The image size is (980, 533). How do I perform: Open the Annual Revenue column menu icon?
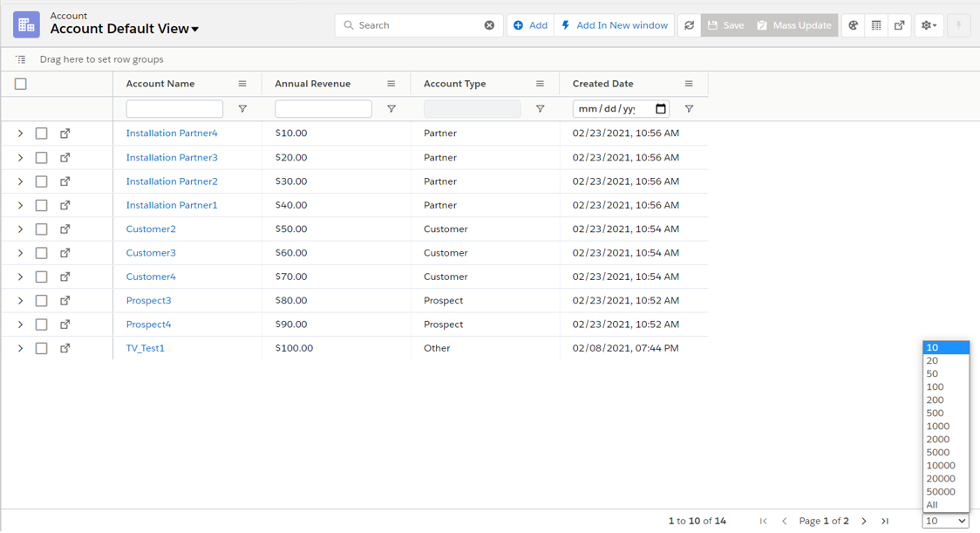point(391,84)
